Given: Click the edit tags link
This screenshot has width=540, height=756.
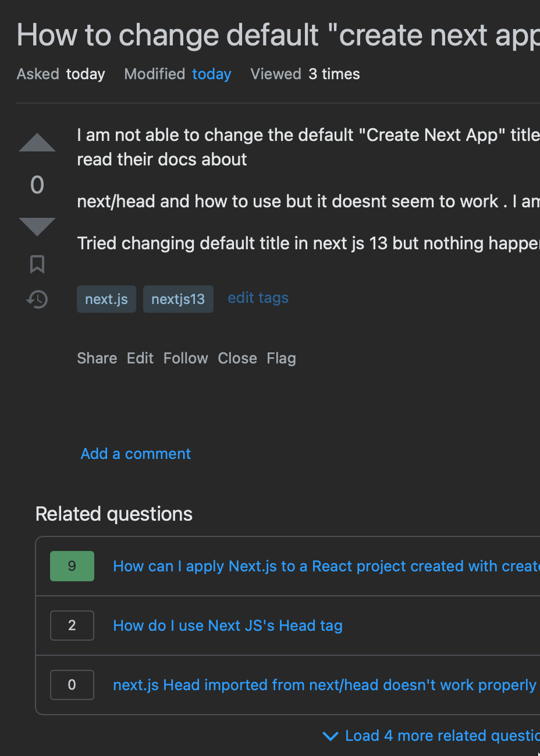Looking at the screenshot, I should coord(258,298).
